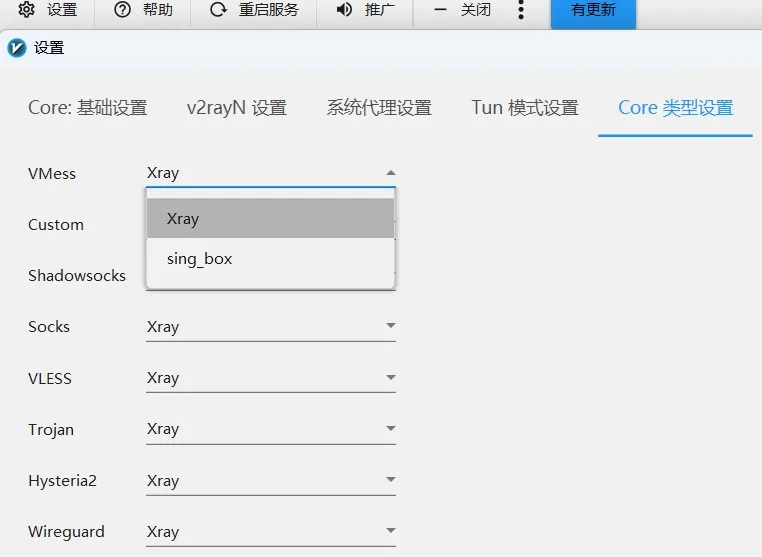Image resolution: width=762 pixels, height=557 pixels.
Task: Click the restart service circular arrow icon
Action: tap(218, 9)
